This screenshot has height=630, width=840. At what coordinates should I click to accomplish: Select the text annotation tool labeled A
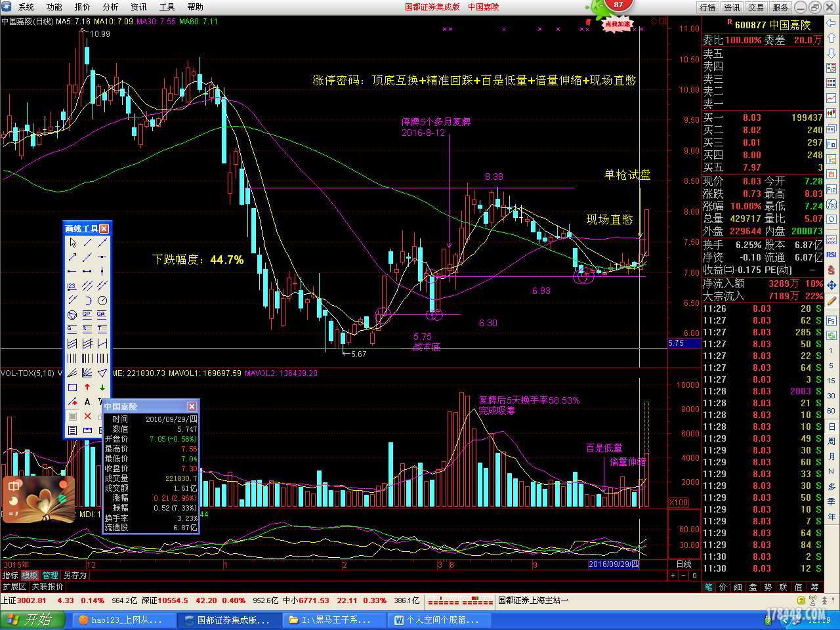coord(87,402)
